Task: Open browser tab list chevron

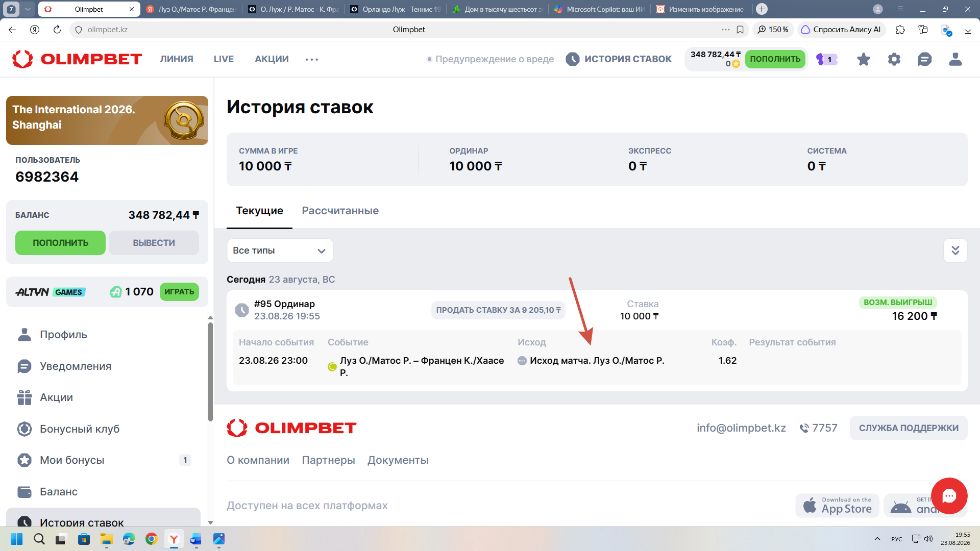Action: (x=28, y=9)
